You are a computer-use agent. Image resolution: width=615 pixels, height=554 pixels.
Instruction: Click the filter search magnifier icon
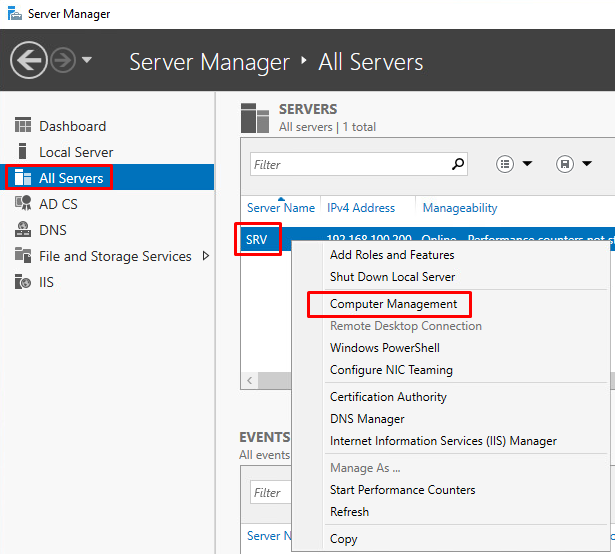click(x=458, y=164)
